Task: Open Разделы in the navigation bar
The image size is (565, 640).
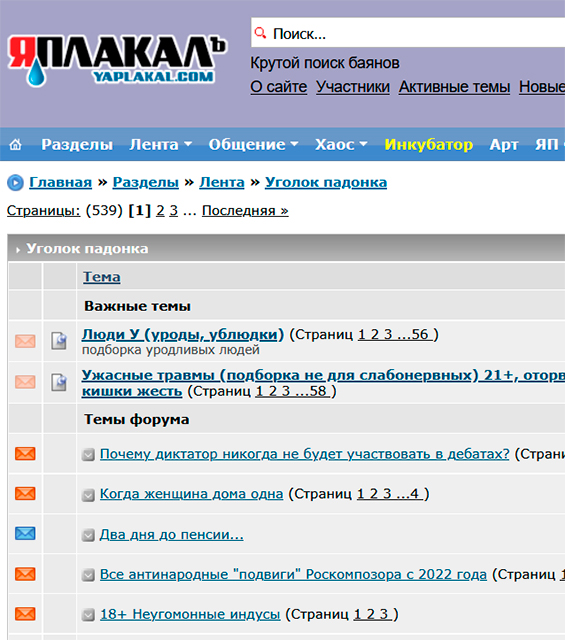Action: [x=77, y=144]
